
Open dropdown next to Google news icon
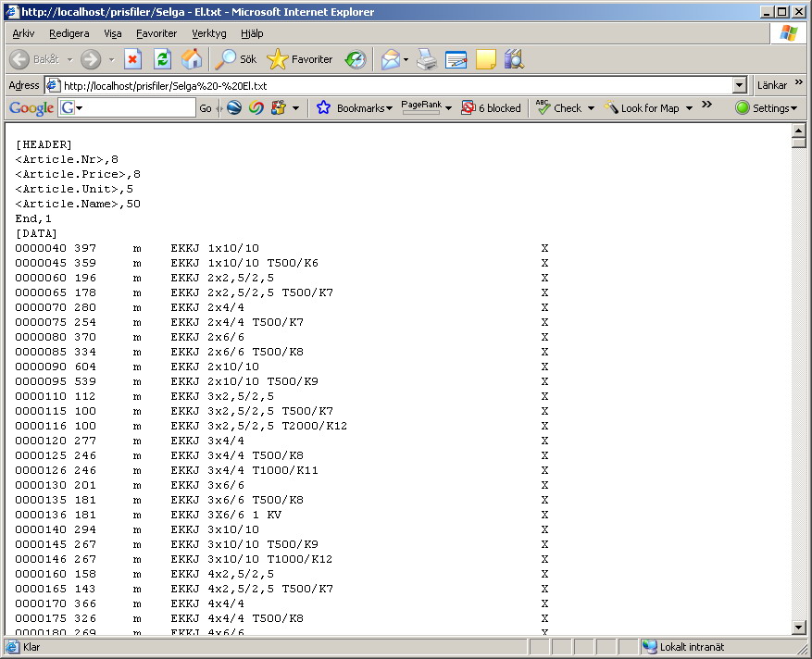[x=295, y=108]
